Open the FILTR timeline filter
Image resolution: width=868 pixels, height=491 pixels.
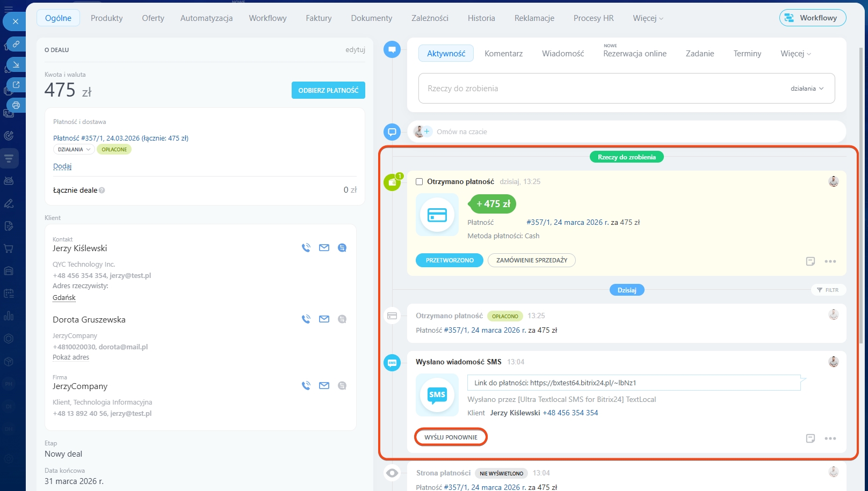828,290
